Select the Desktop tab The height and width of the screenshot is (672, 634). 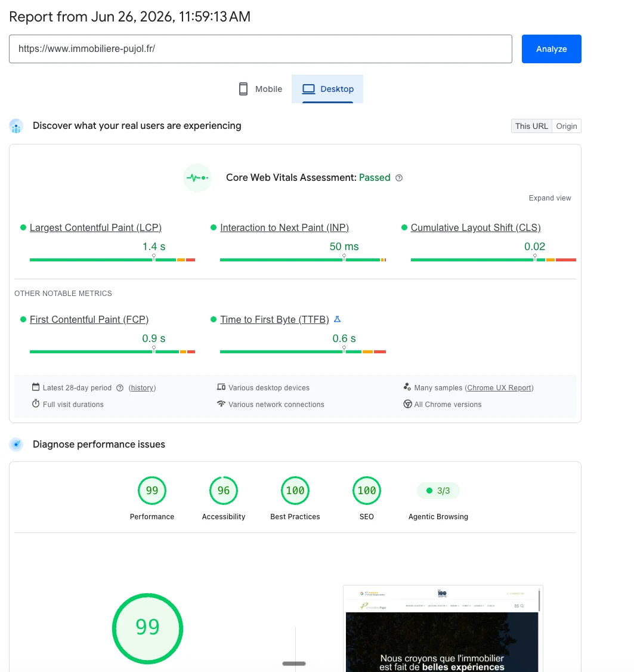point(327,89)
